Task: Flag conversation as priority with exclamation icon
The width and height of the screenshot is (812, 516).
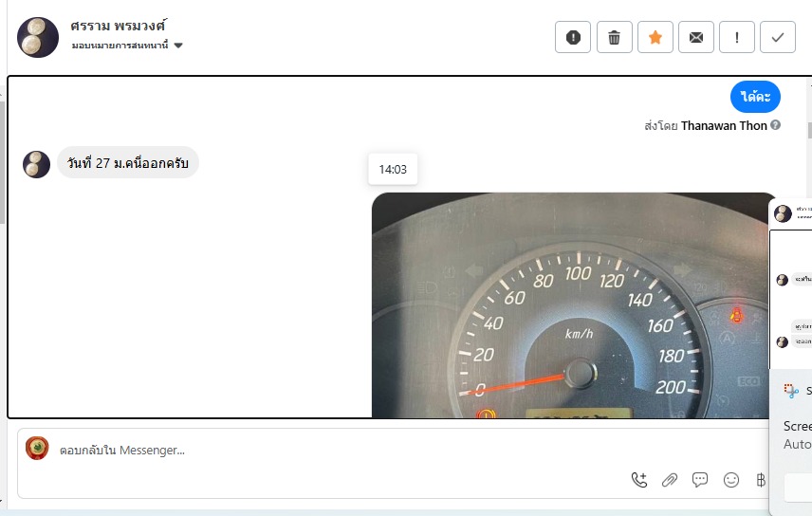Action: (x=737, y=37)
